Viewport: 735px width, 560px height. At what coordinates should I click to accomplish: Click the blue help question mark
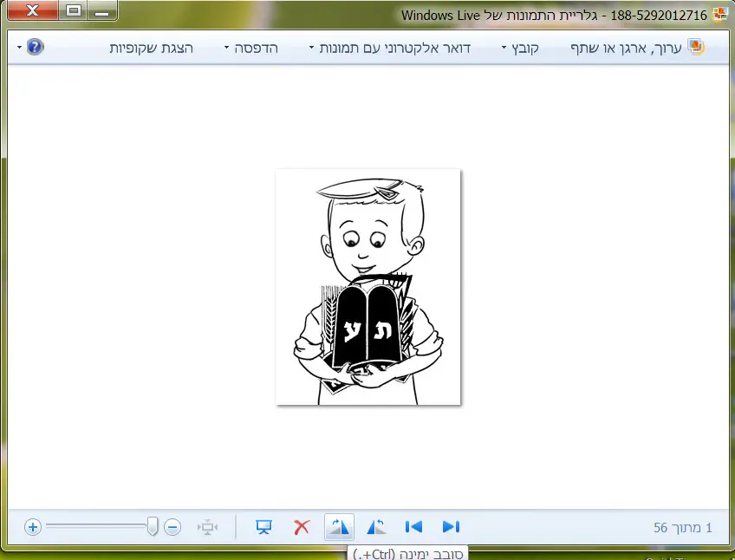click(35, 48)
